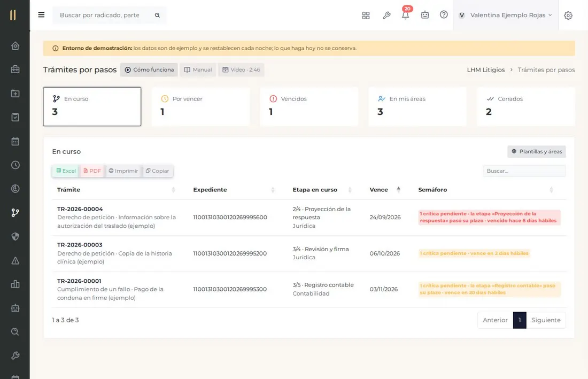Open the shield icon in the sidebar

[x=15, y=237]
